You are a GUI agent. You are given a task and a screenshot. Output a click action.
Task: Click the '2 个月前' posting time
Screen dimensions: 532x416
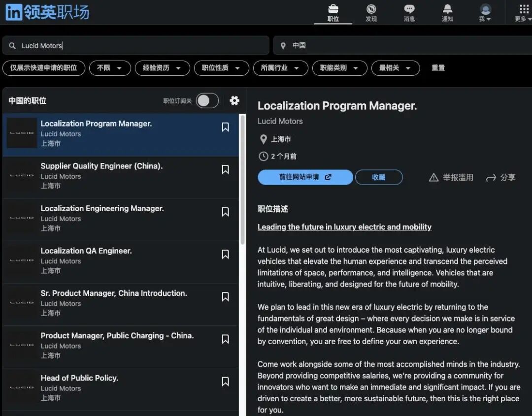point(284,156)
